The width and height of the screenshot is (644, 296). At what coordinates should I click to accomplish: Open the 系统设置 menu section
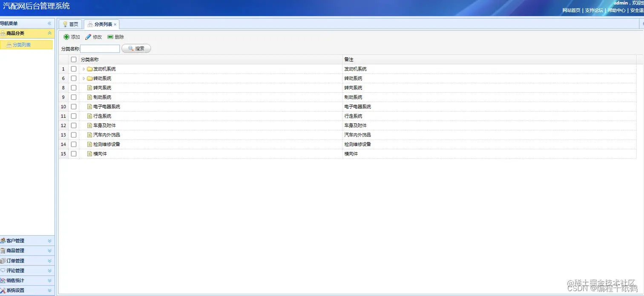tap(27, 290)
